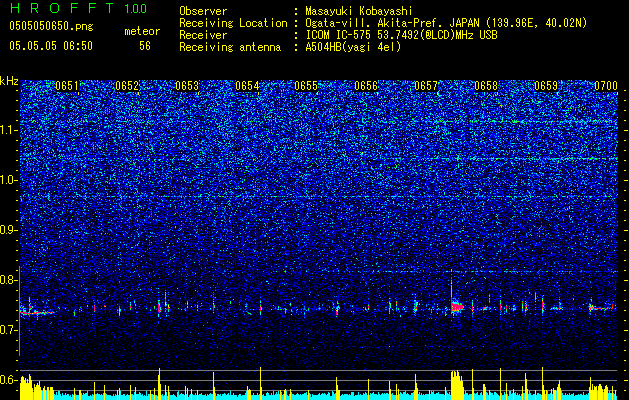
Task: Click the 0653 time marker
Action: [187, 86]
